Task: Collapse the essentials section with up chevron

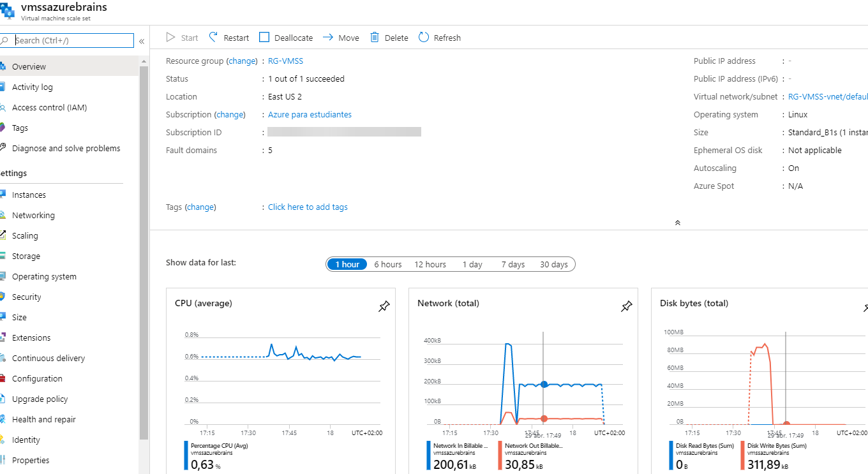Action: click(677, 223)
